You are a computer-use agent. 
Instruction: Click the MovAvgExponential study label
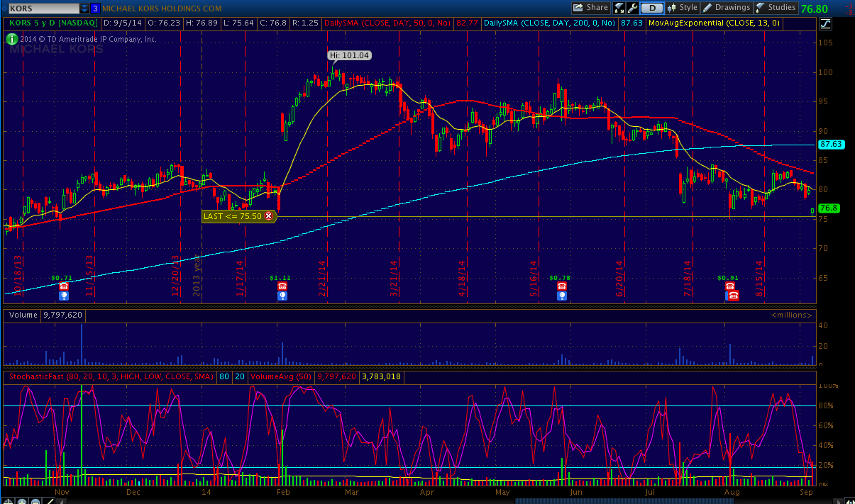(x=712, y=23)
